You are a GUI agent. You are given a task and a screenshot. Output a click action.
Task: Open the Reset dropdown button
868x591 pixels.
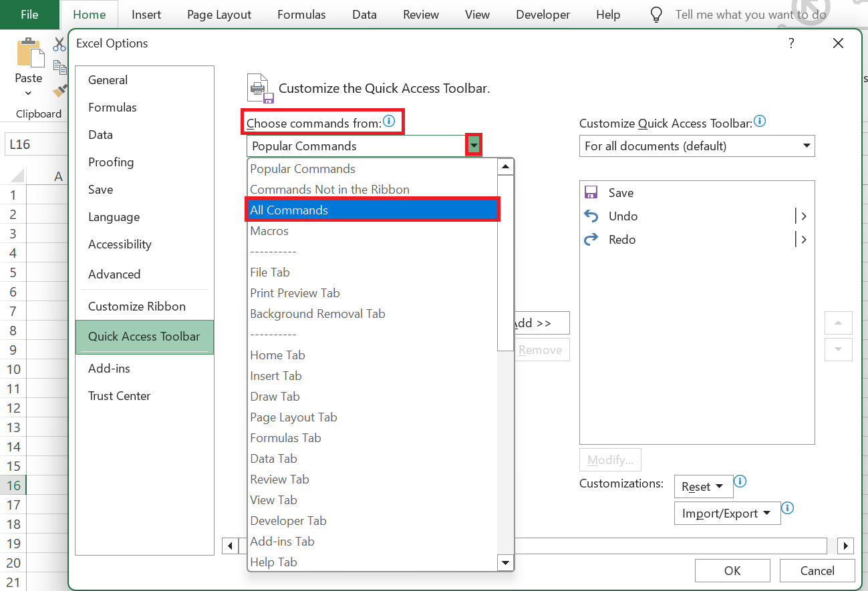pos(704,487)
